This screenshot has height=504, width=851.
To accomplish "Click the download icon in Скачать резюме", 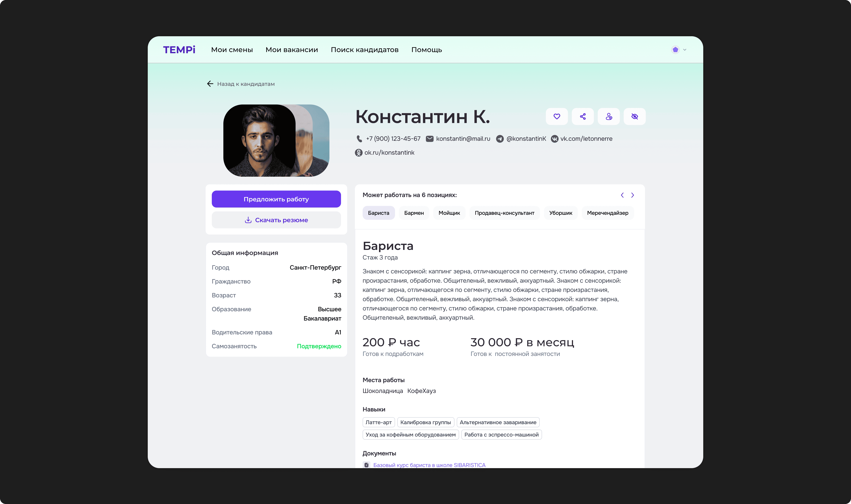I will [248, 220].
